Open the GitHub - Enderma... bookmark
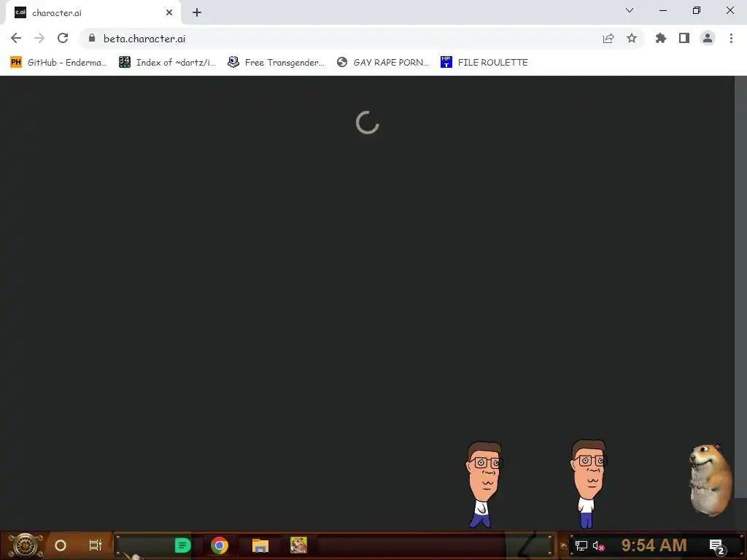Screen dimensions: 747x560 click(x=58, y=63)
